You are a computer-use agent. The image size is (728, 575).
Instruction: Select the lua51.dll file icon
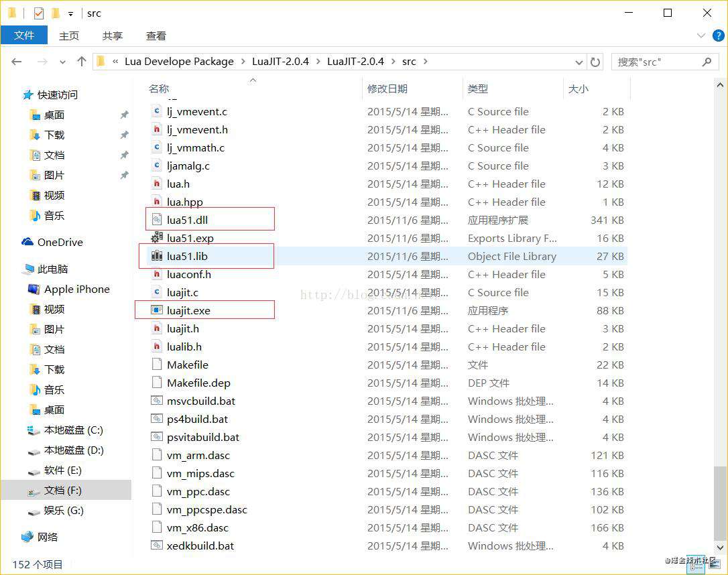pyautogui.click(x=157, y=220)
